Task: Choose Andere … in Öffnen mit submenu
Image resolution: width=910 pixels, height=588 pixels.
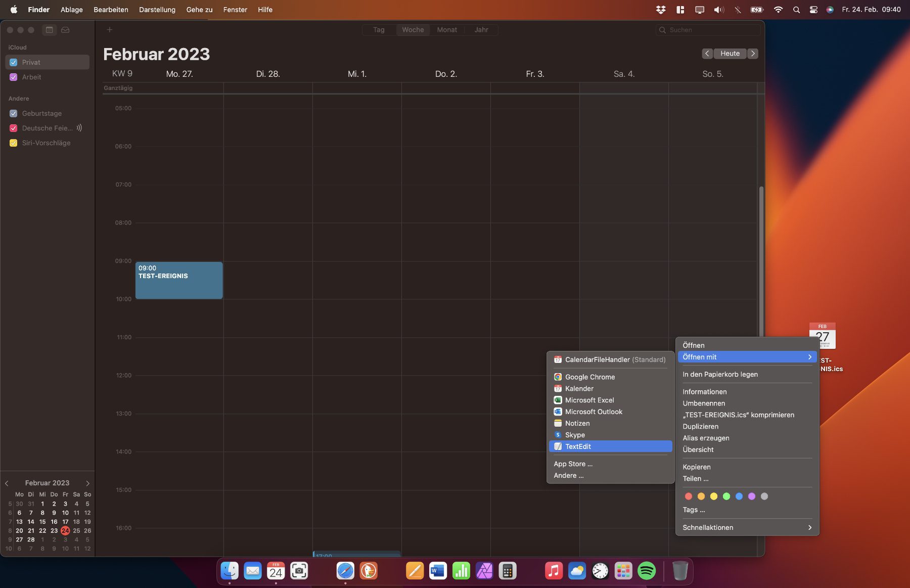Action: point(610,475)
